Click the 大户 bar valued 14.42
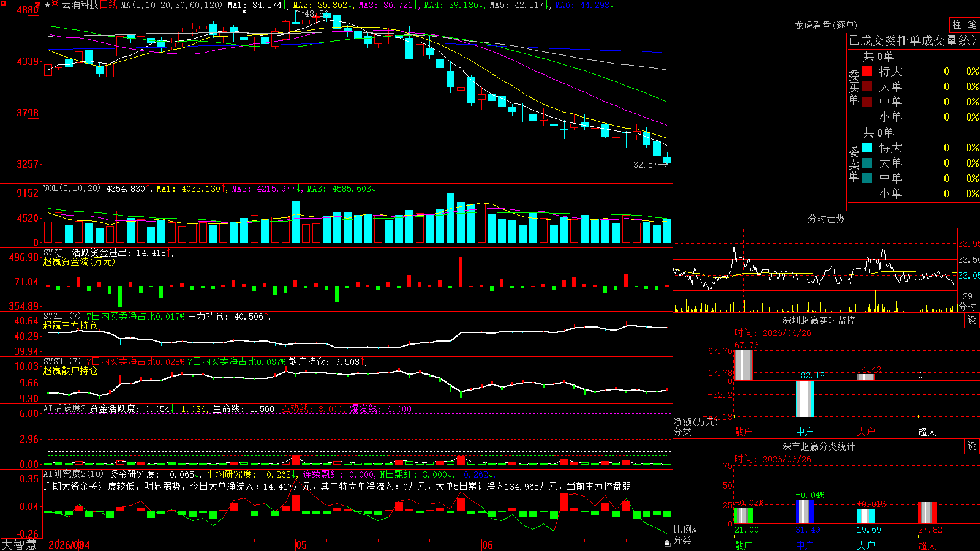Screen dimensions: 980x551 (865, 377)
